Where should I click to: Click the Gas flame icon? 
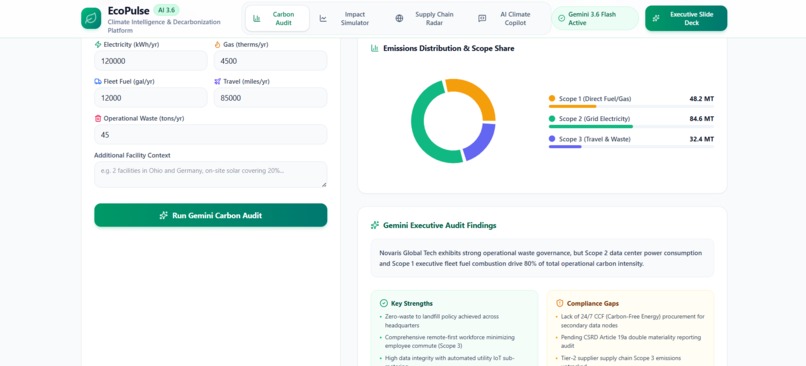(x=217, y=45)
